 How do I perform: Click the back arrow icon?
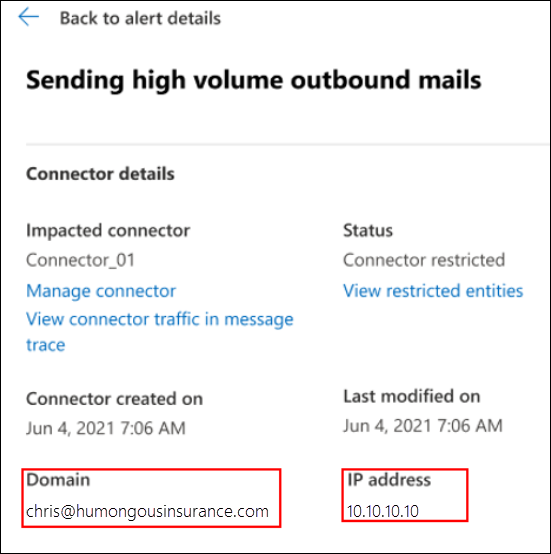[29, 17]
